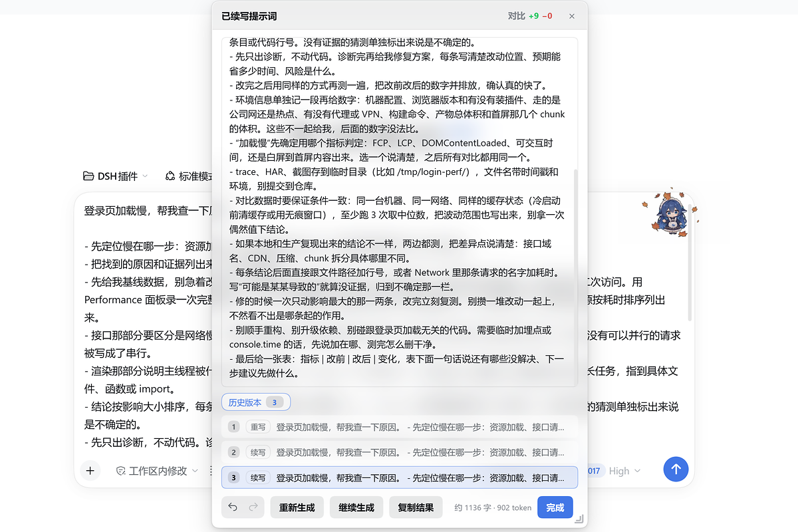Click the 继续生成 button
Image resolution: width=798 pixels, height=532 pixels.
pos(356,507)
